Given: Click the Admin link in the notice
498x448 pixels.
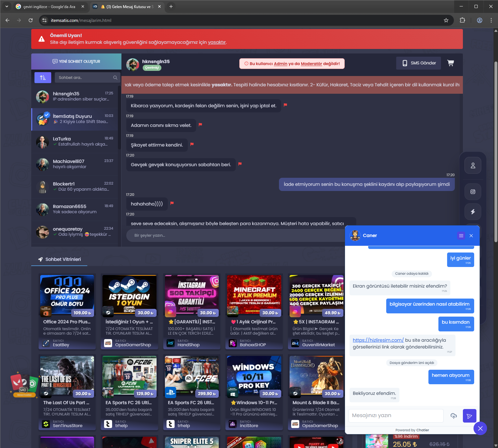Looking at the screenshot, I should [281, 64].
